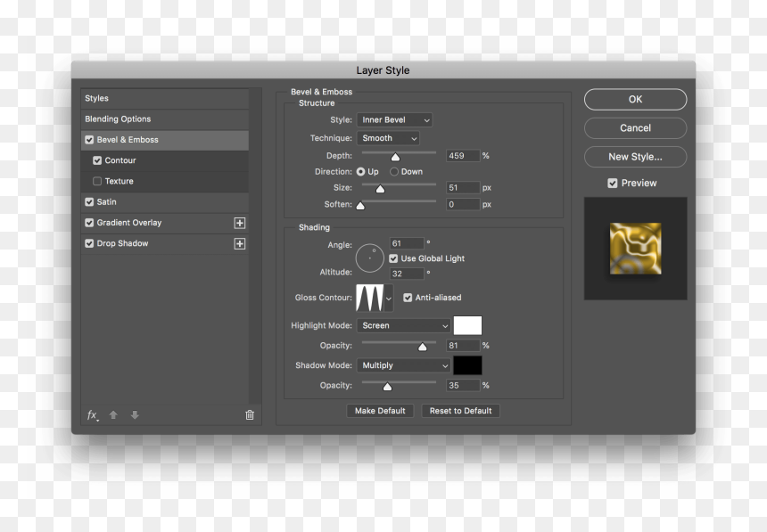Click the Size value field 51

pos(463,188)
